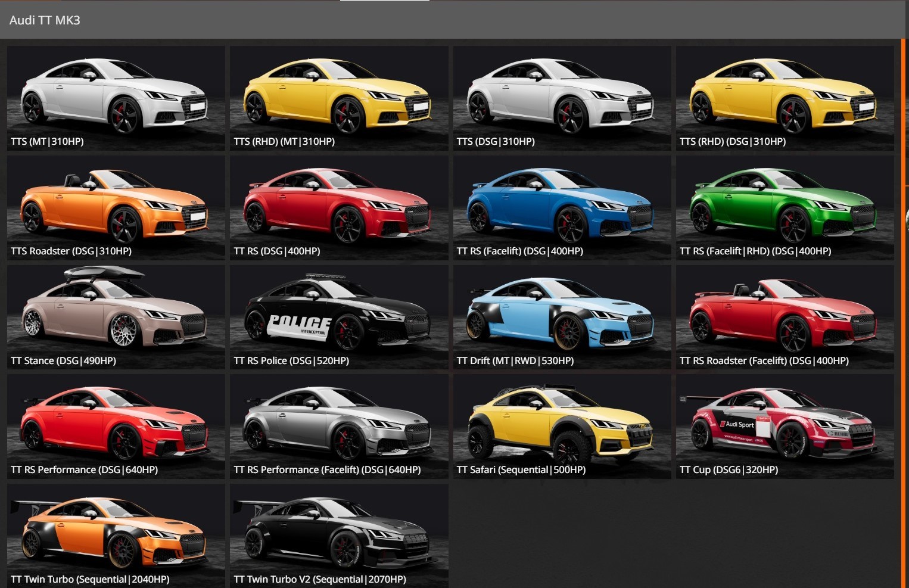Click the Audi TT MK3 header title
Screen dimensions: 909x588
(x=45, y=20)
